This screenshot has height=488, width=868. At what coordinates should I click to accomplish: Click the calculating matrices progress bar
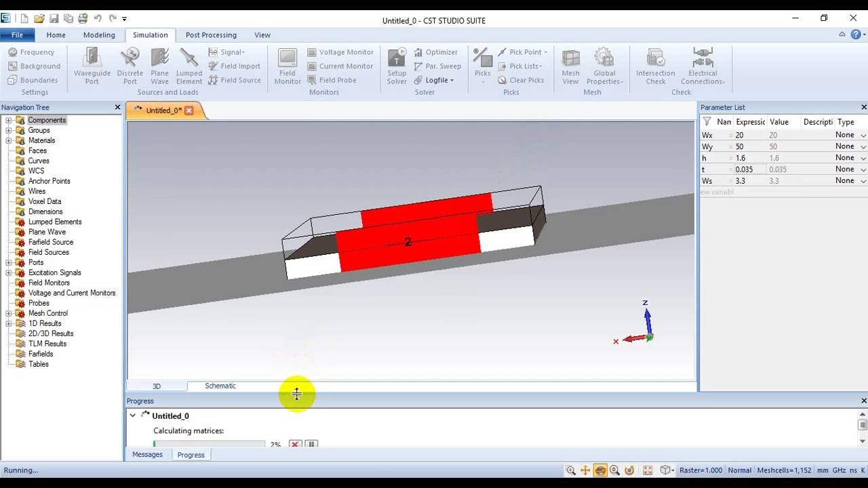click(209, 445)
